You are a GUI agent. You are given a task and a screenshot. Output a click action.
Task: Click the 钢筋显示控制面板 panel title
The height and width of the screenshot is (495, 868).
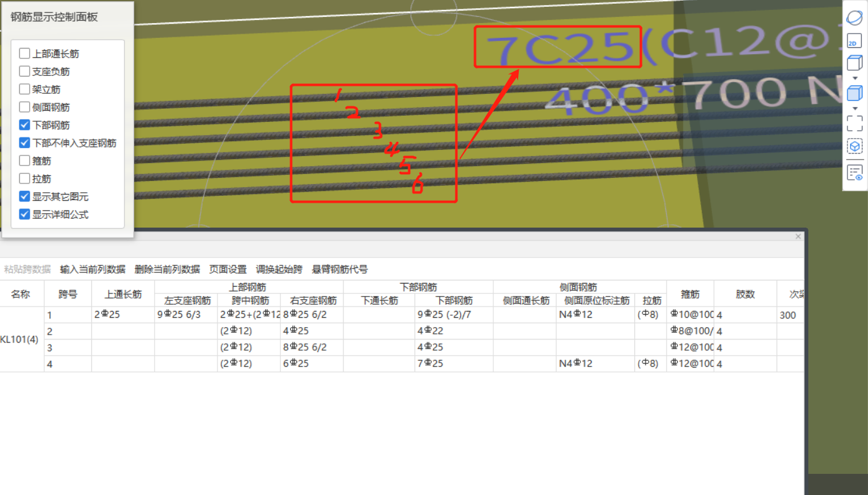(55, 17)
